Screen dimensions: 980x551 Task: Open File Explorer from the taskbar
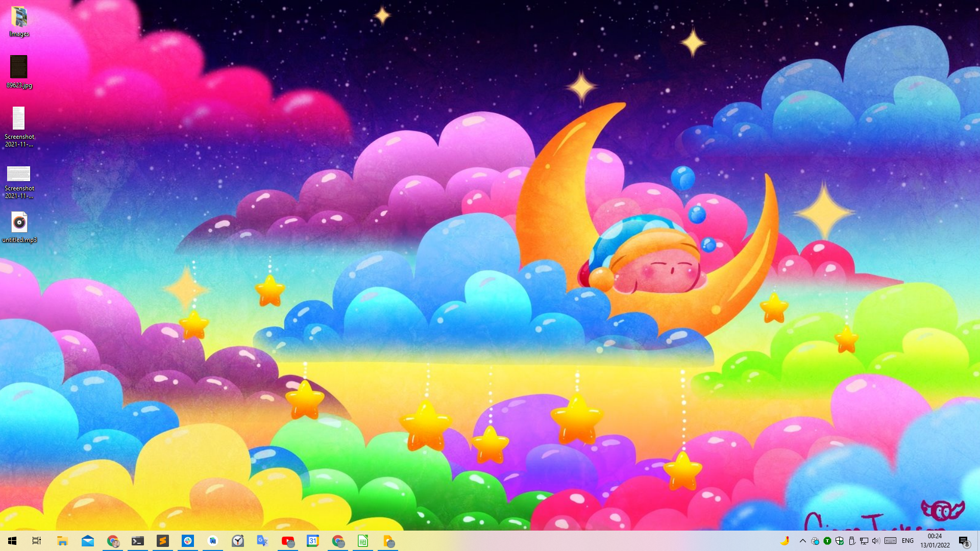tap(62, 541)
